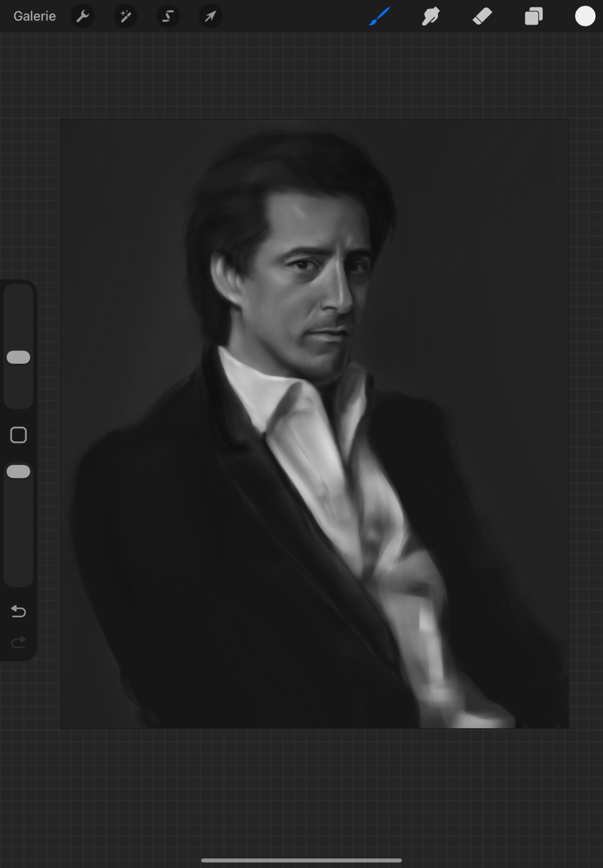Select the blue Brush tool
Screen dimensions: 603x868
point(379,16)
